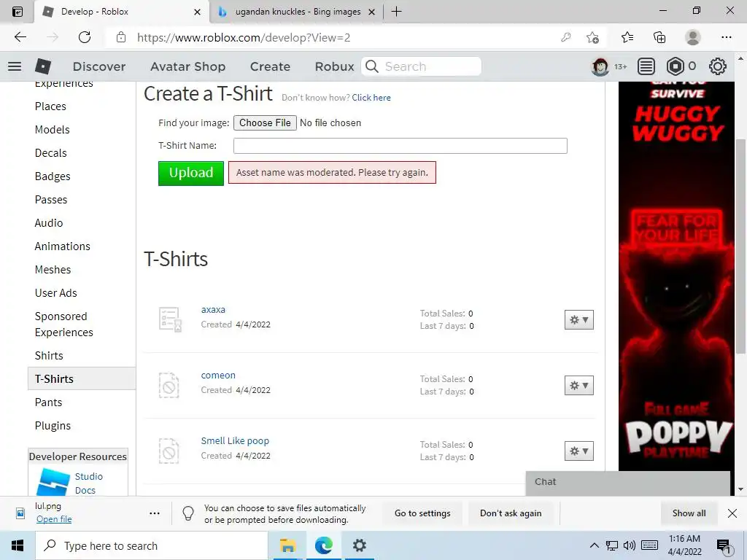
Task: Select Badges in the sidebar
Action: [x=53, y=176]
